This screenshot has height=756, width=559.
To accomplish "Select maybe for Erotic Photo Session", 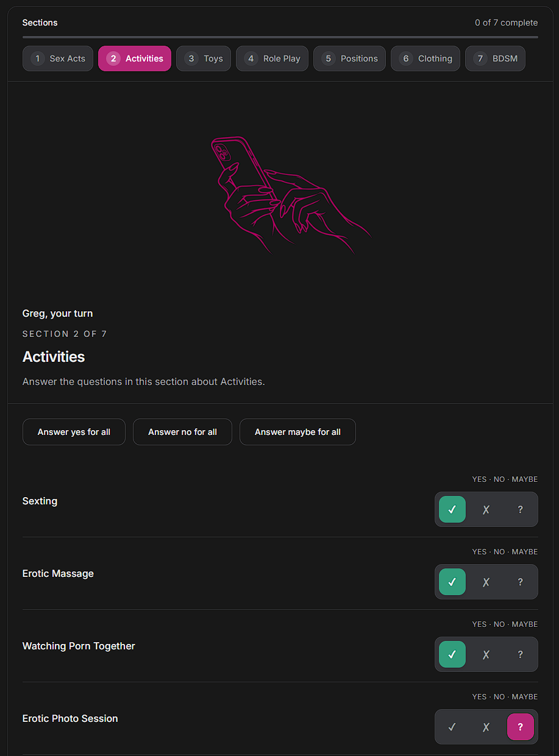I will pos(520,727).
